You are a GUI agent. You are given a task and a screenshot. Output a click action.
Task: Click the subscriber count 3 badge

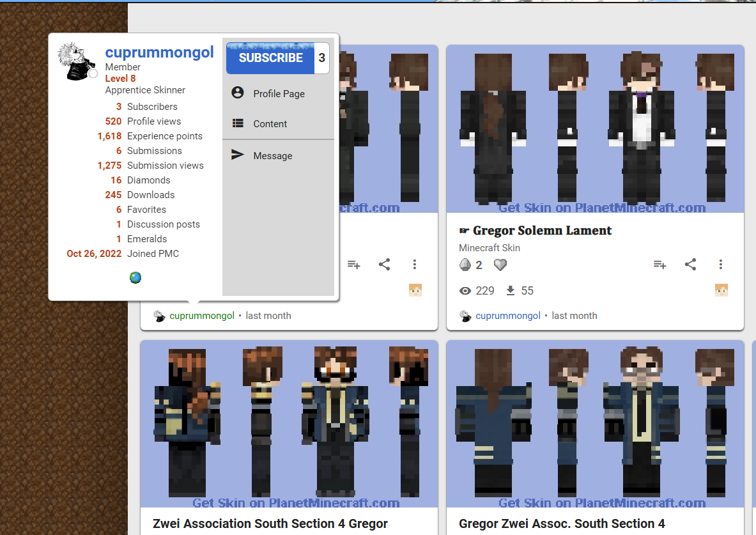321,58
